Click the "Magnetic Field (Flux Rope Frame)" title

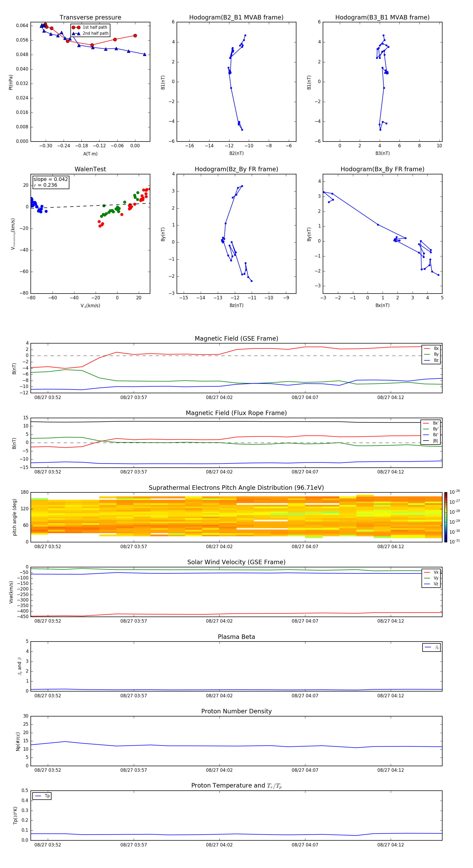click(x=236, y=413)
